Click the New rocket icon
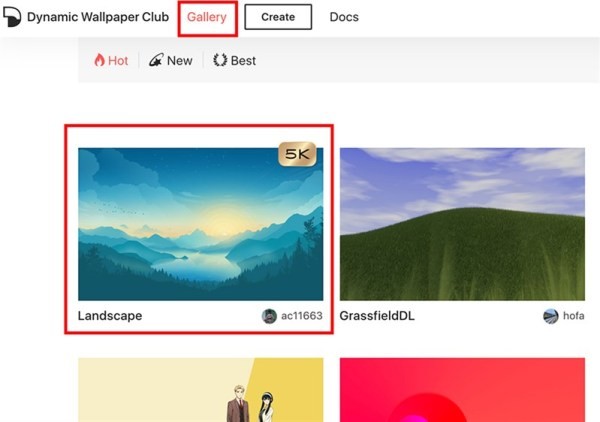This screenshot has width=600, height=422. point(156,60)
